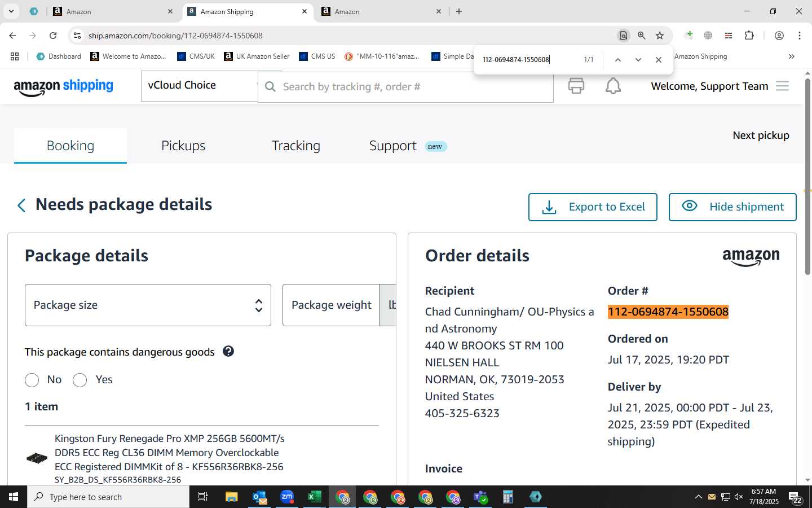Open the Package size dropdown
Viewport: 812px width, 508px height.
(x=148, y=305)
